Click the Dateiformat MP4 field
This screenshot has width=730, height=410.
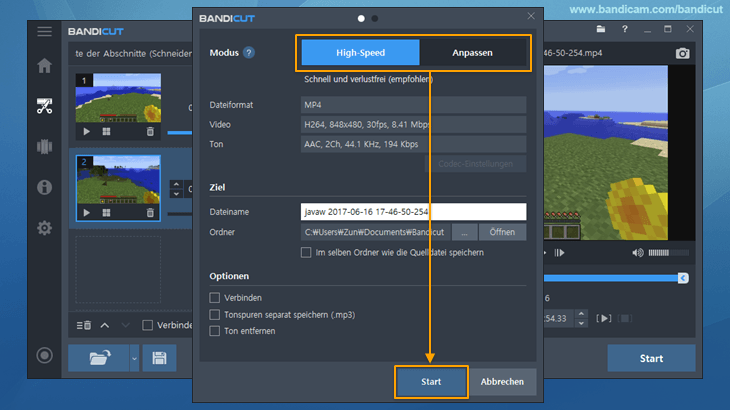pyautogui.click(x=413, y=105)
